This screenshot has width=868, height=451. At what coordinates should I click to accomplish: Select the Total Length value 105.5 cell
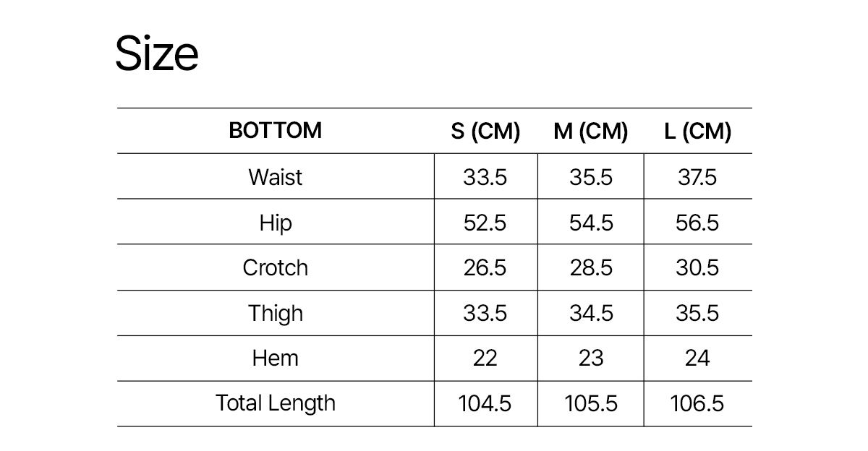591,403
